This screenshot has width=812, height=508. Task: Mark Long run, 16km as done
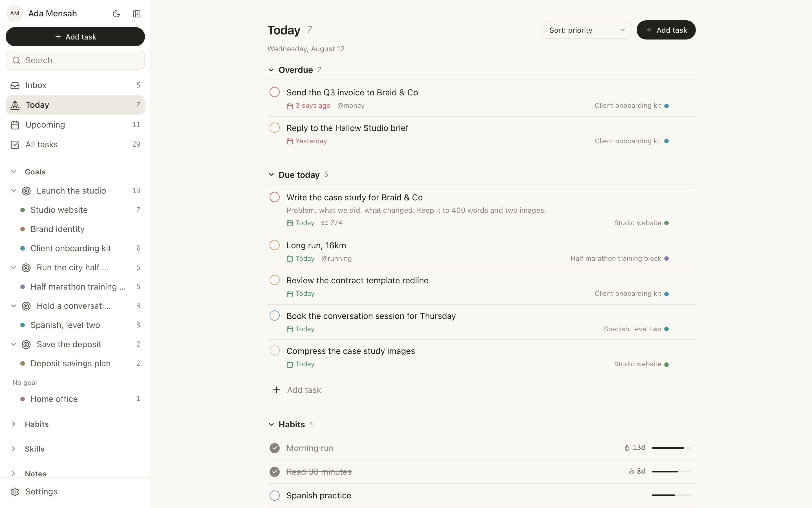tap(274, 245)
